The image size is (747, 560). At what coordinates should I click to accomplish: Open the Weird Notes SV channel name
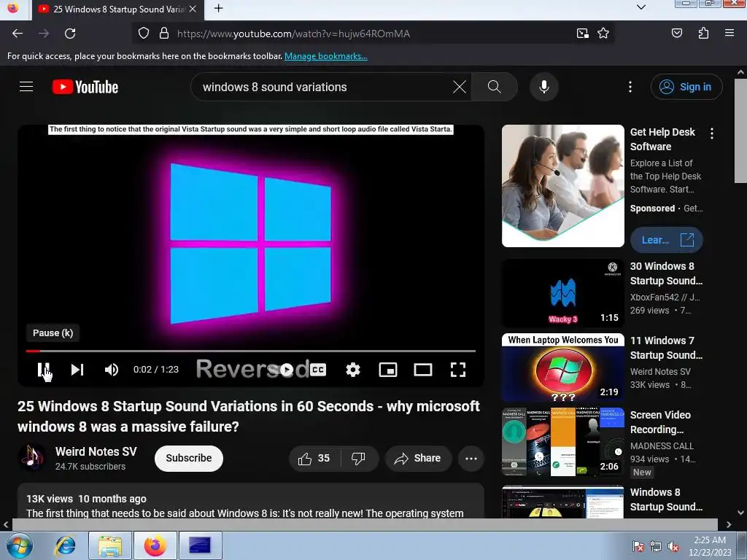click(96, 451)
